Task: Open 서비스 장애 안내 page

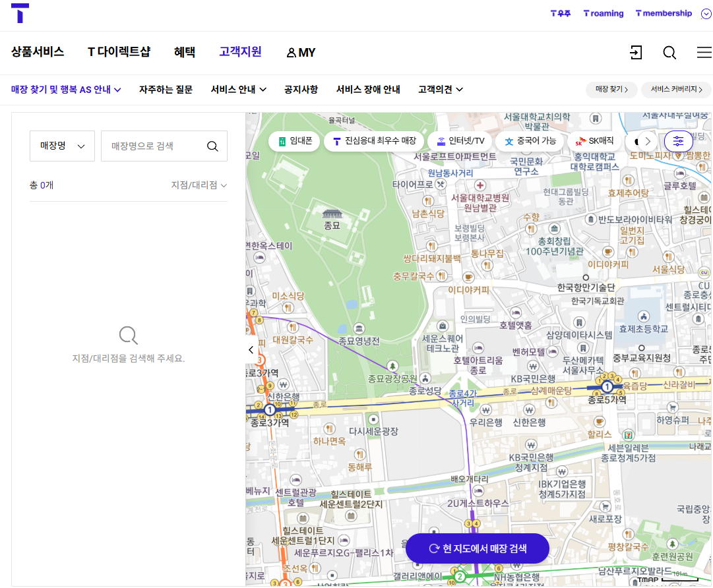Action: 368,90
